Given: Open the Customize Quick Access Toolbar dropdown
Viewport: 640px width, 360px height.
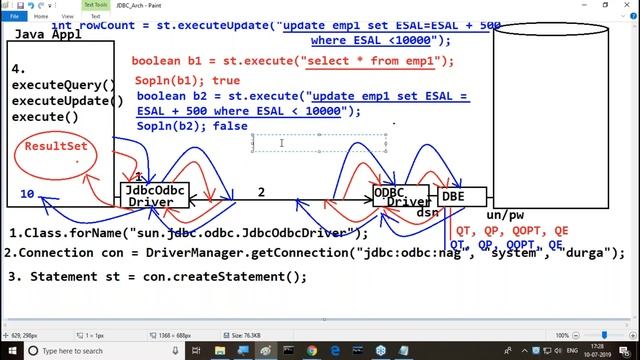Looking at the screenshot, I should (50, 6).
